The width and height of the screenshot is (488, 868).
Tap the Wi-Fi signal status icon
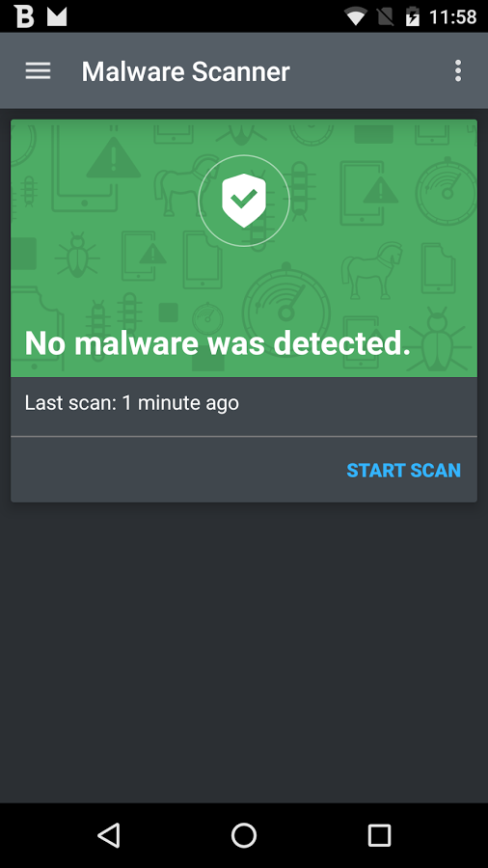click(x=356, y=16)
